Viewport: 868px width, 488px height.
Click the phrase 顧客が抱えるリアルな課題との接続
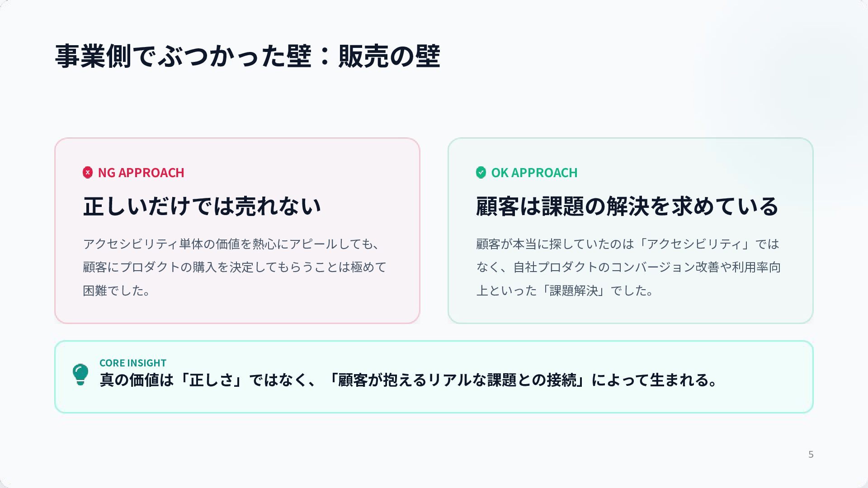coord(458,380)
